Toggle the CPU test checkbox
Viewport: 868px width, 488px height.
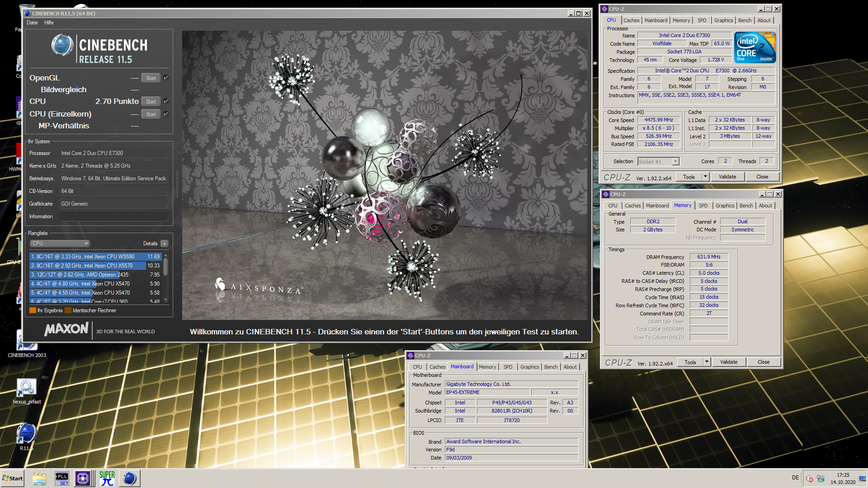(x=166, y=101)
